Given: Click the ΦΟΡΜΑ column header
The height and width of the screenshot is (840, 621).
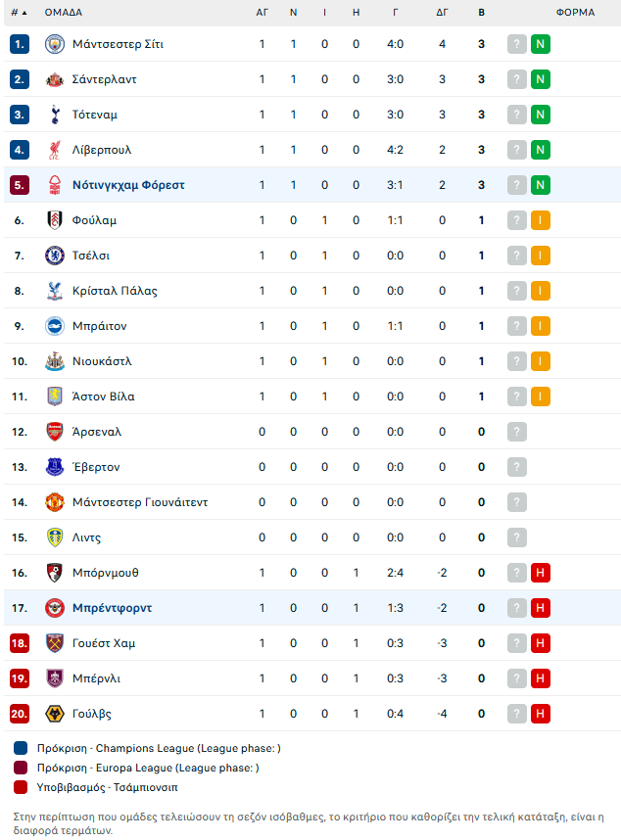Looking at the screenshot, I should 575,13.
